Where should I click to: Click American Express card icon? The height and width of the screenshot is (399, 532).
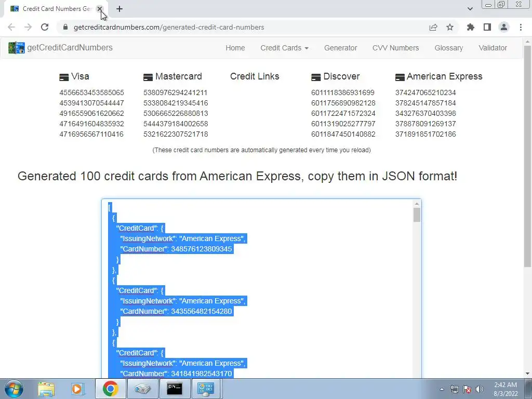400,77
